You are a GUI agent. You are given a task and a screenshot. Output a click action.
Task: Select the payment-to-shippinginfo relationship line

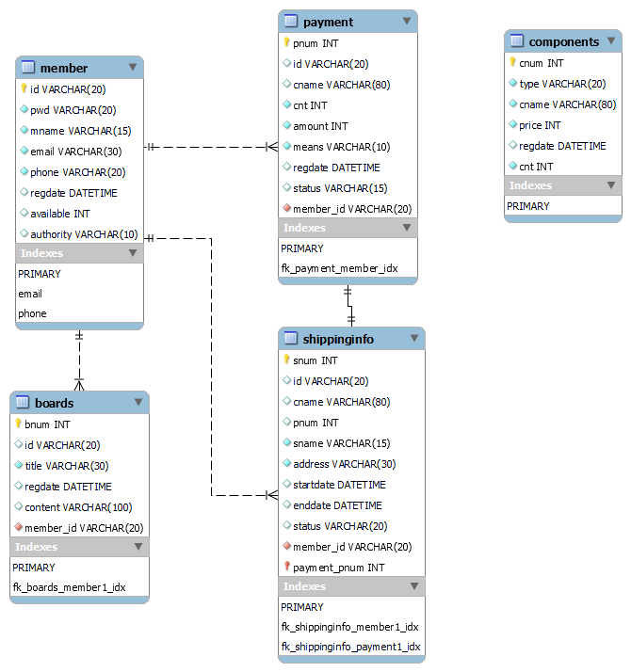(349, 306)
